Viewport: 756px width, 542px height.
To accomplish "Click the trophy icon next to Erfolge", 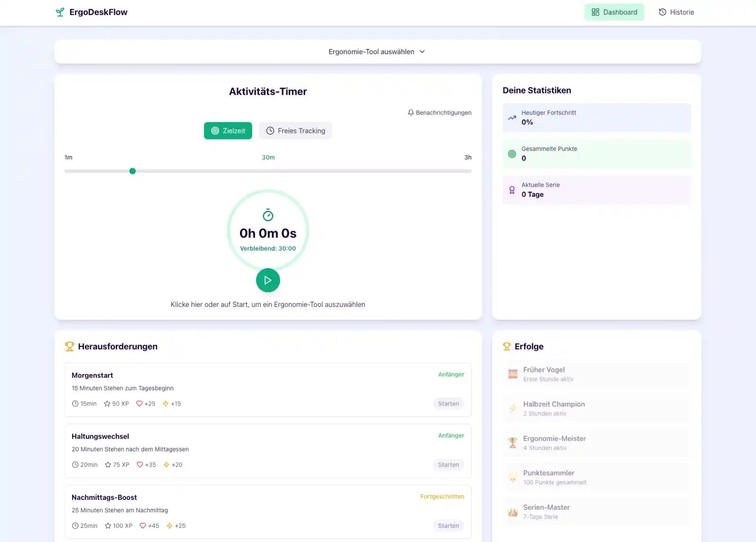I will 507,347.
